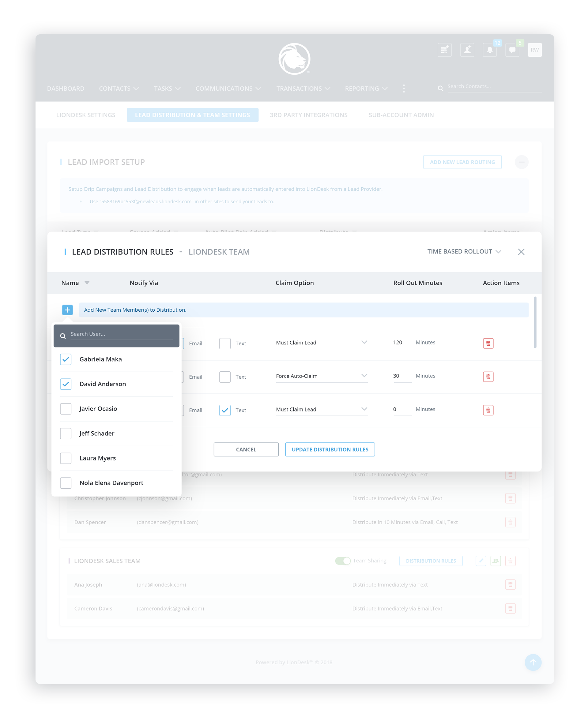Delete the 0 Minutes rule row
Viewport: 588px width, 717px height.
(x=488, y=410)
